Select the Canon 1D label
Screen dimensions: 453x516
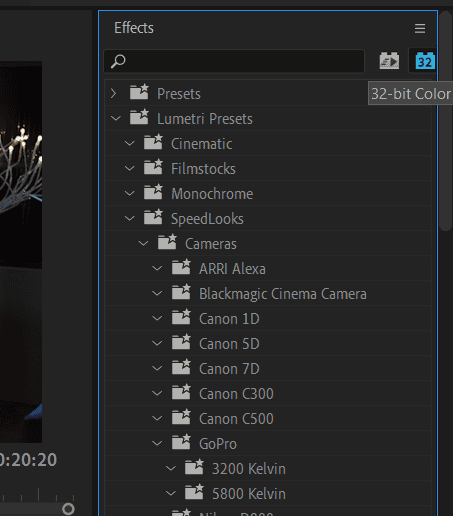229,319
